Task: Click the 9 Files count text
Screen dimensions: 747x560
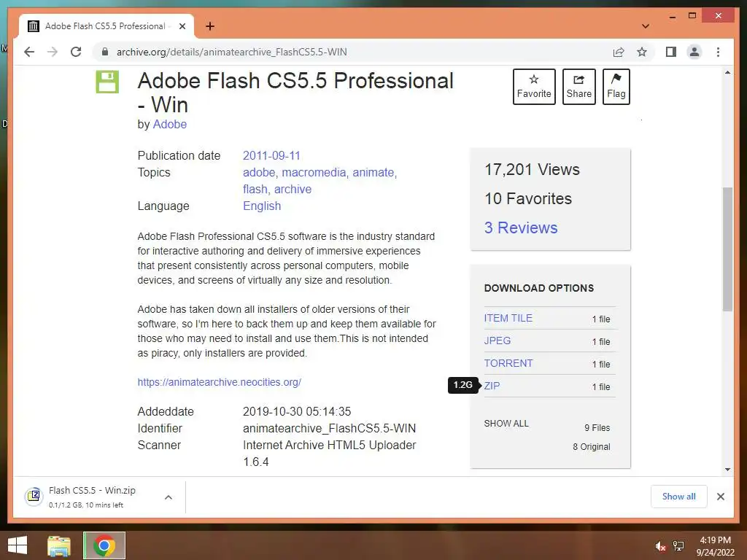Action: pyautogui.click(x=597, y=427)
